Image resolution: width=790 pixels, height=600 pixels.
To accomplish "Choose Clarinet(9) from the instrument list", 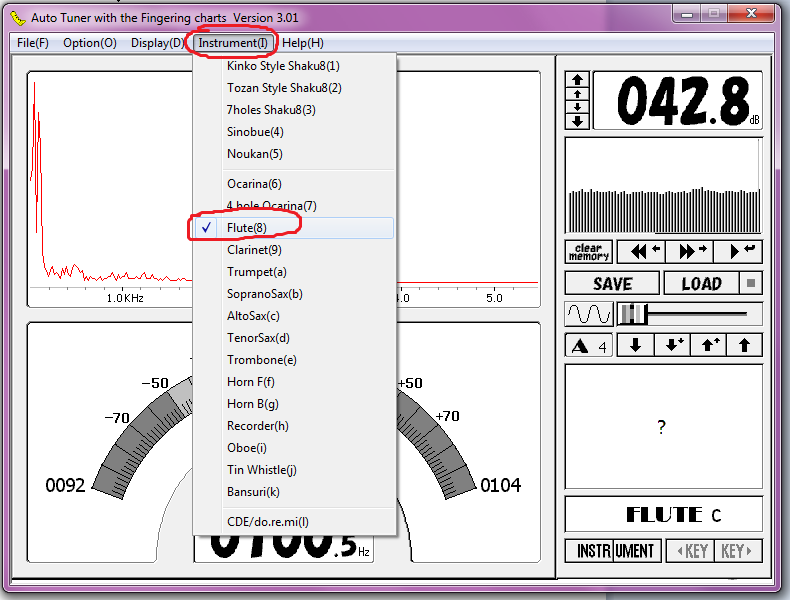I will (x=254, y=250).
